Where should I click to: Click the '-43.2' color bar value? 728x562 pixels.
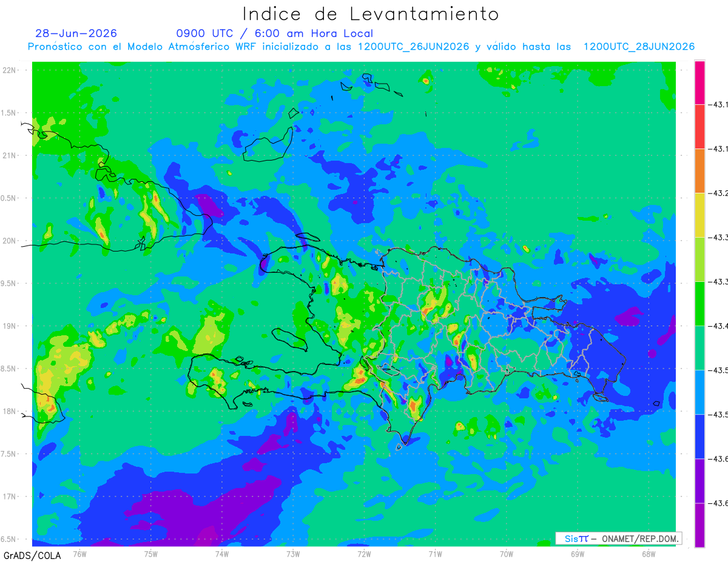pos(720,193)
